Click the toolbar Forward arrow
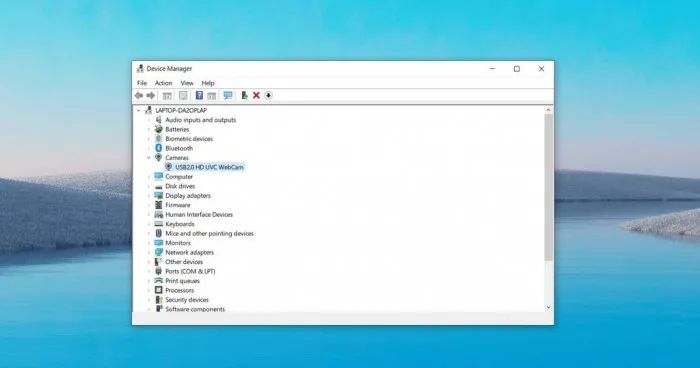 (151, 96)
